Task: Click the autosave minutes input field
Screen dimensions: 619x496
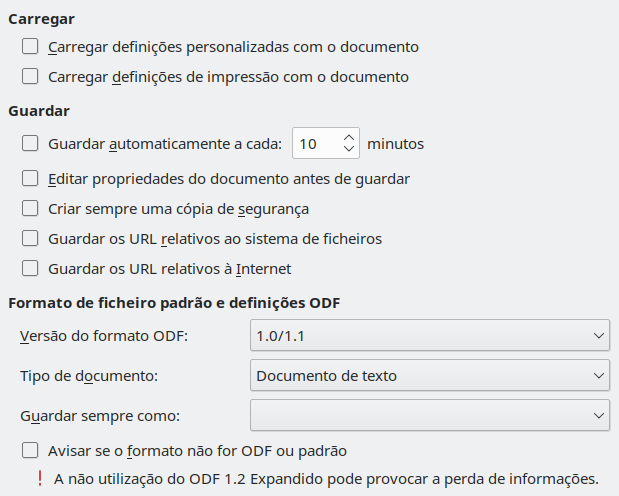Action: 316,143
